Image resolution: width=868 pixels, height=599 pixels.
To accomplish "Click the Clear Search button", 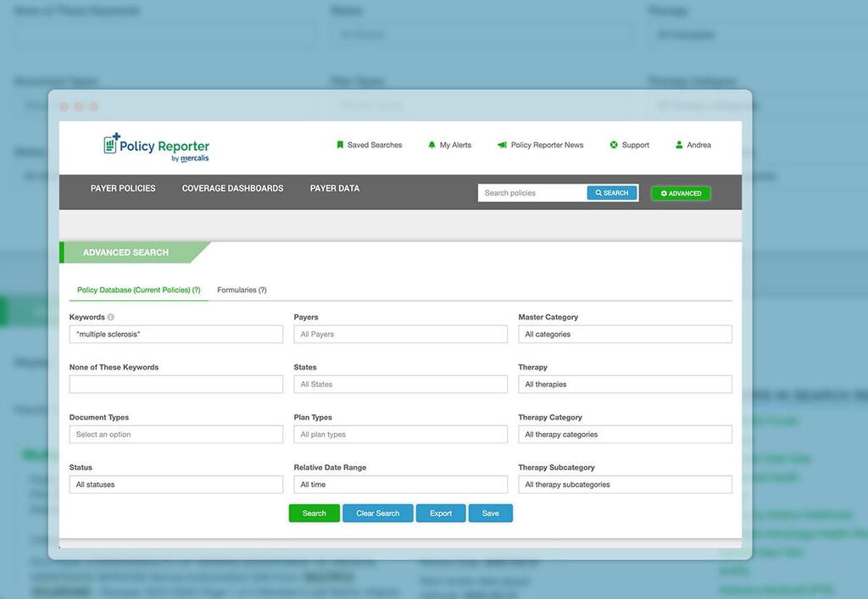I will 377,513.
